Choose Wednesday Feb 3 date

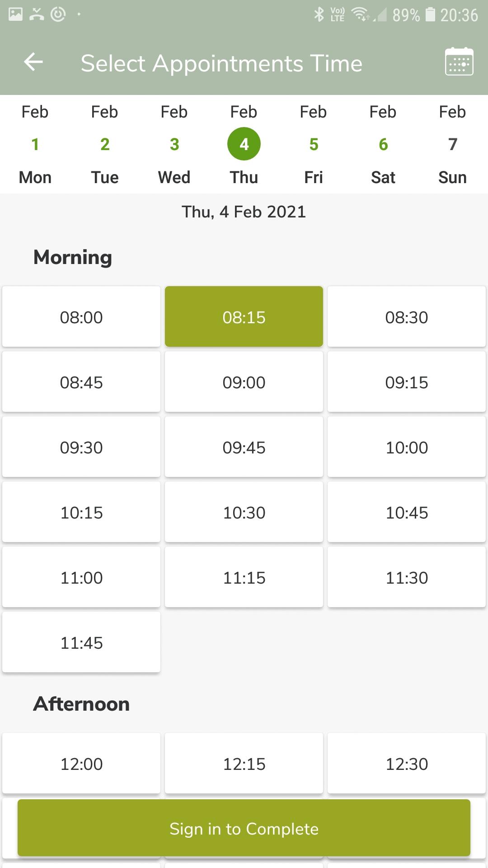pos(174,145)
